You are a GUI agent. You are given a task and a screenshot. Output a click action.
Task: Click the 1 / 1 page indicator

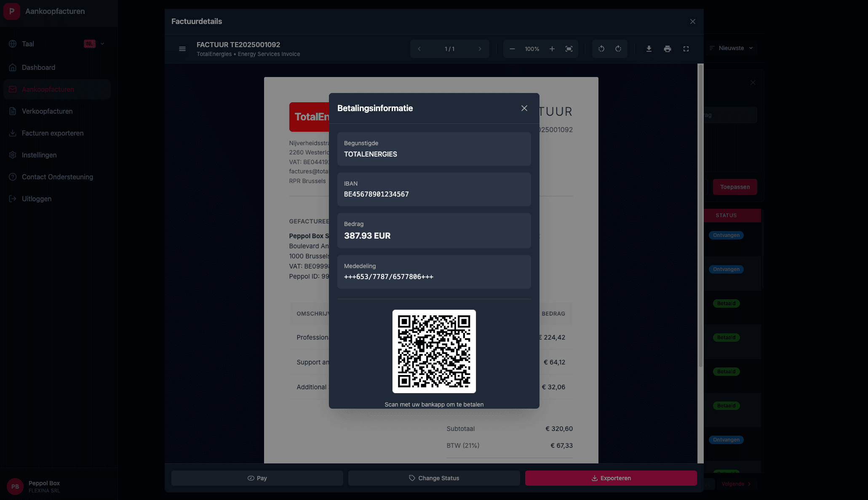pyautogui.click(x=449, y=49)
